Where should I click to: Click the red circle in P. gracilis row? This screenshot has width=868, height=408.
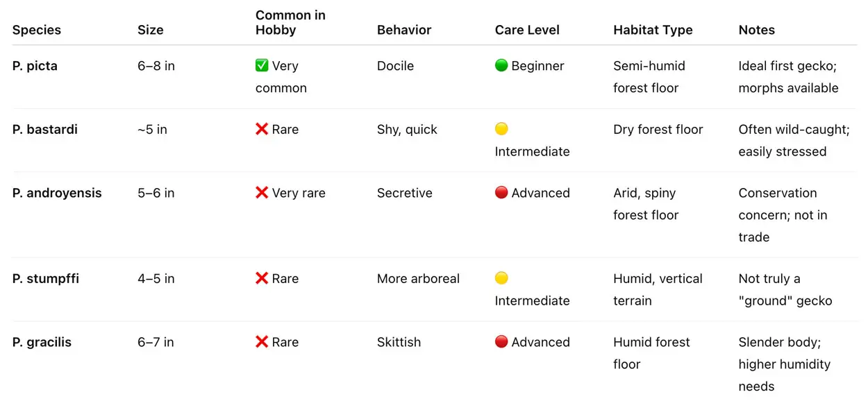point(501,342)
